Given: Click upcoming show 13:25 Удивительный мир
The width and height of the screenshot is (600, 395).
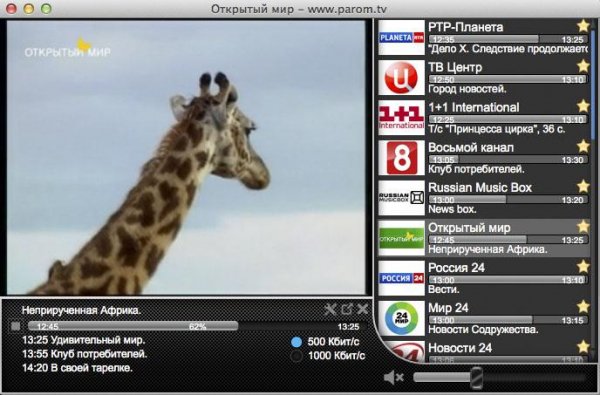Looking at the screenshot, I should pyautogui.click(x=83, y=340).
